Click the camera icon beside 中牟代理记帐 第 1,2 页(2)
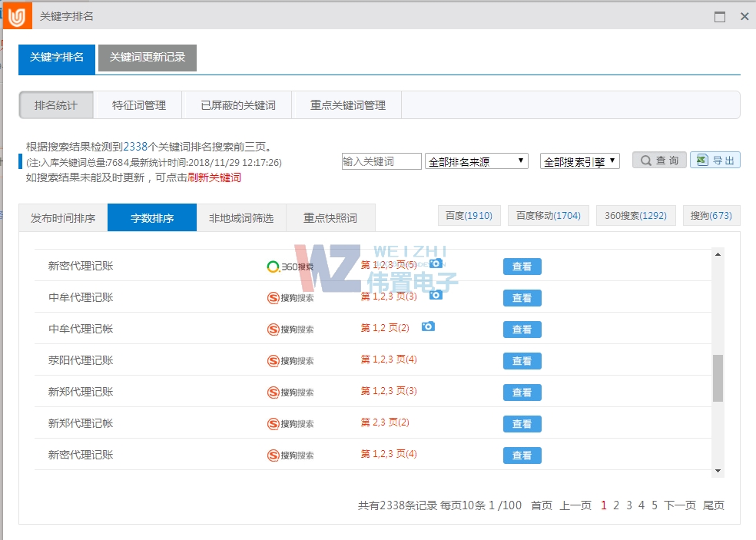 click(429, 326)
